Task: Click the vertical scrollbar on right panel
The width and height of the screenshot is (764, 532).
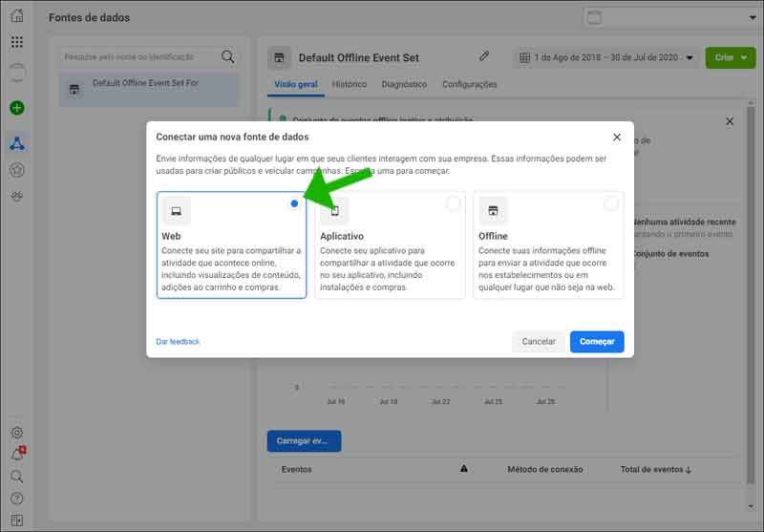Action: 751,295
